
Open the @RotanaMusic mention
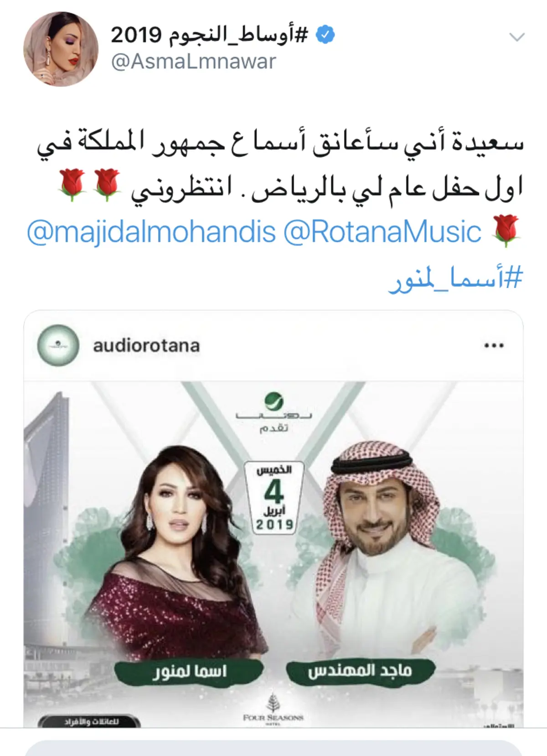[x=382, y=231]
